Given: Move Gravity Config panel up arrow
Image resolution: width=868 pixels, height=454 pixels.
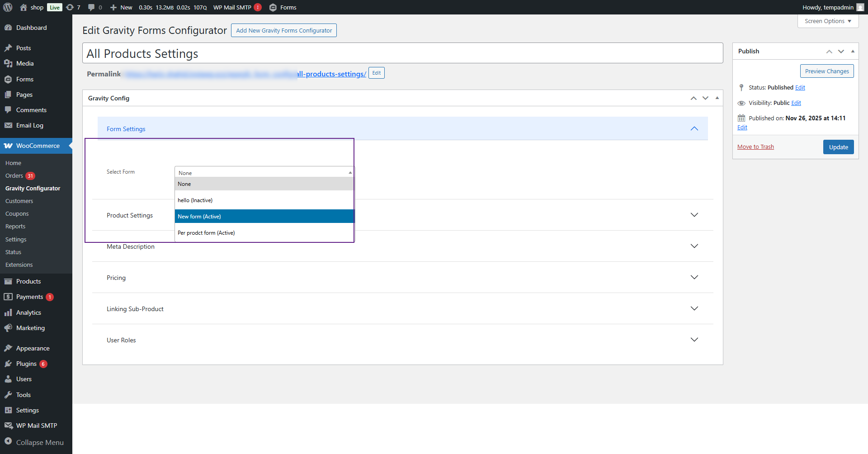Looking at the screenshot, I should tap(693, 98).
